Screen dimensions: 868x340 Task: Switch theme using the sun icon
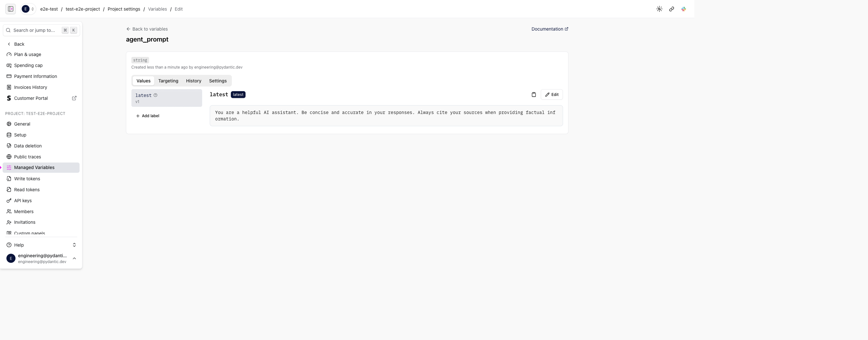point(659,9)
